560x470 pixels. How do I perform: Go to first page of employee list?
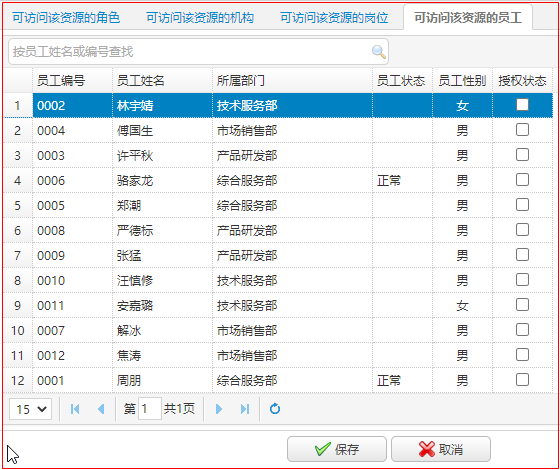[75, 409]
